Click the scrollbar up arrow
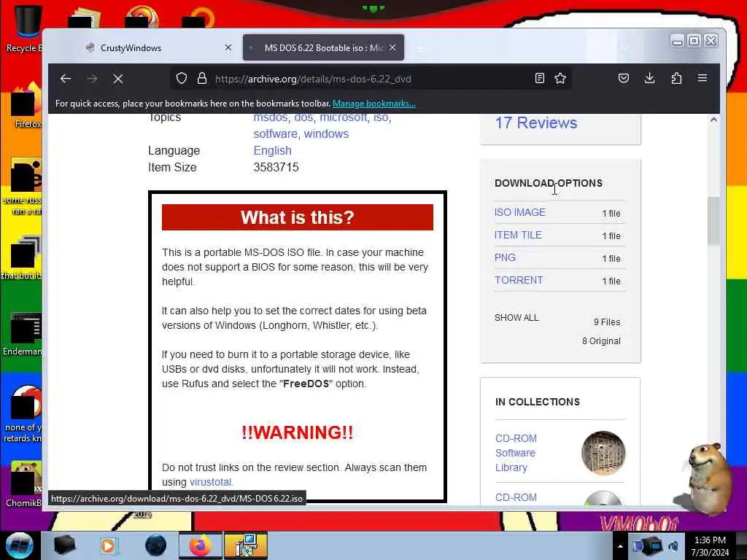747x560 pixels. (x=713, y=120)
